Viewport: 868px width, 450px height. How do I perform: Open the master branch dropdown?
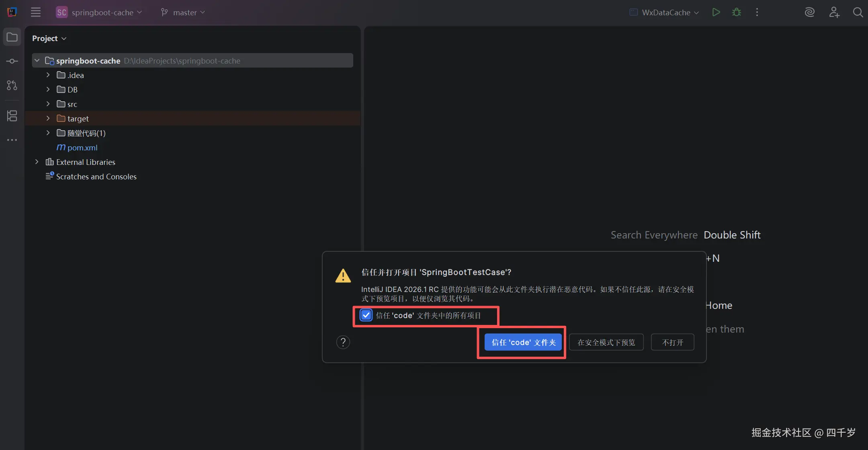pos(184,12)
